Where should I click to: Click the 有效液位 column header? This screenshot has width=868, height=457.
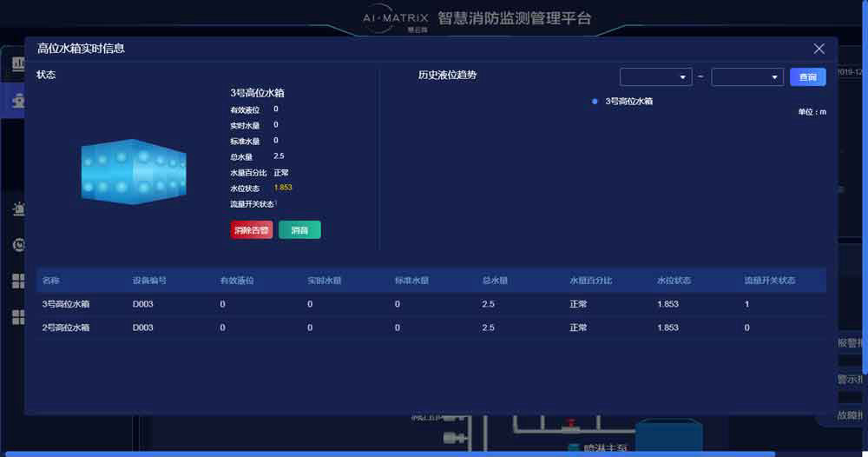237,281
